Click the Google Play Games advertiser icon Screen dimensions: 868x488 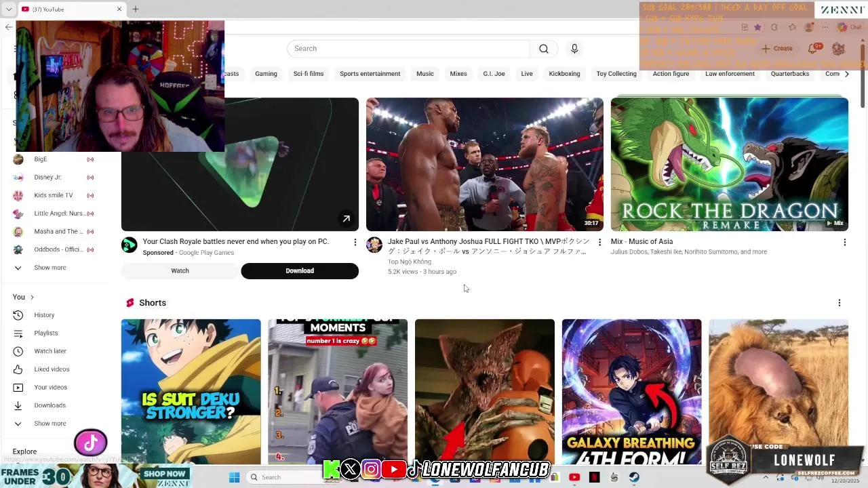tap(129, 245)
